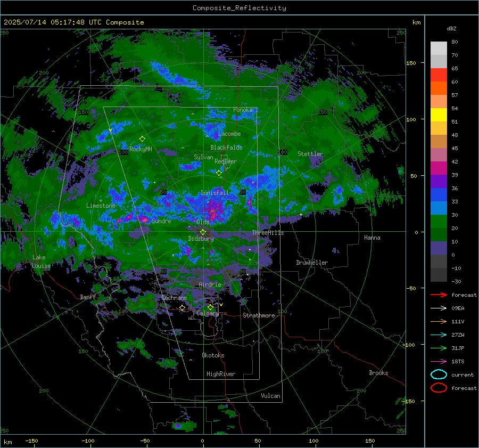Click the Didsbury town label
The height and width of the screenshot is (448, 479).
pyautogui.click(x=201, y=239)
